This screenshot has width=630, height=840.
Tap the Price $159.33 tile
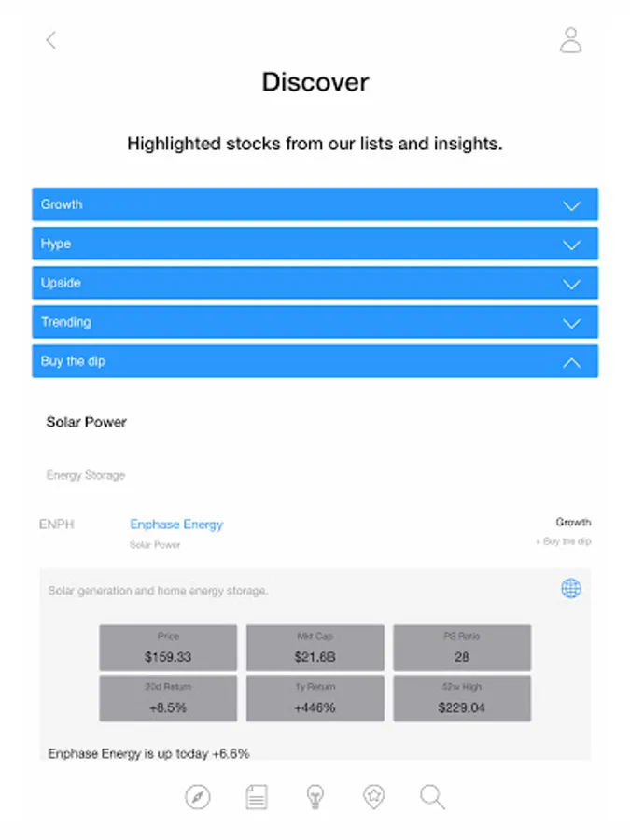click(x=168, y=648)
